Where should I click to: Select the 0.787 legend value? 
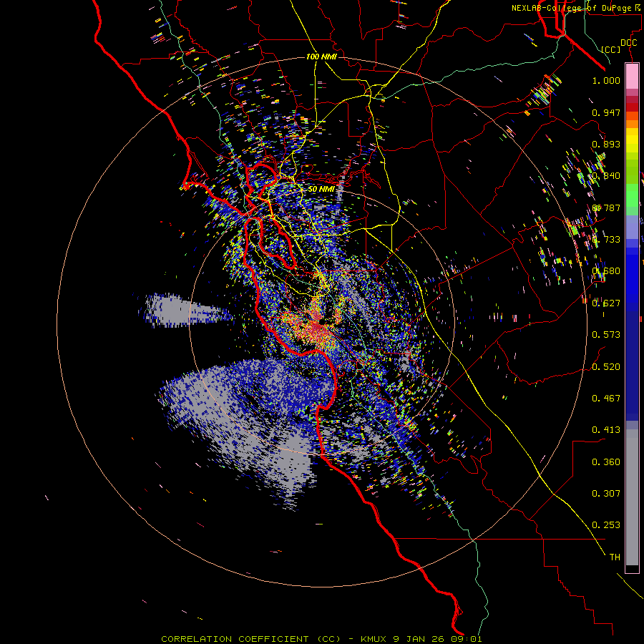(x=606, y=208)
